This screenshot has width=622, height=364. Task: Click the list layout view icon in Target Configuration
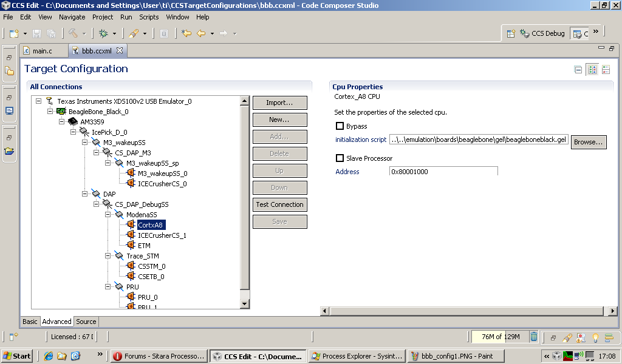click(606, 70)
